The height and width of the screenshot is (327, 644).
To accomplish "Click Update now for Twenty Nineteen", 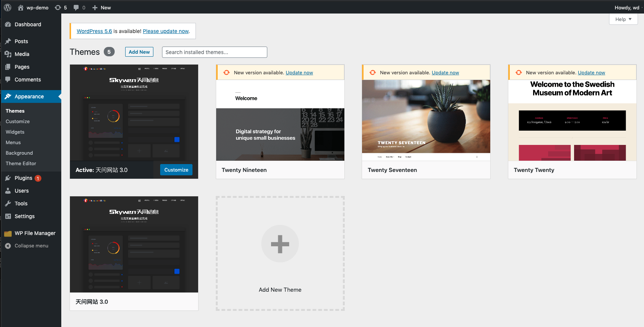I will click(x=299, y=72).
